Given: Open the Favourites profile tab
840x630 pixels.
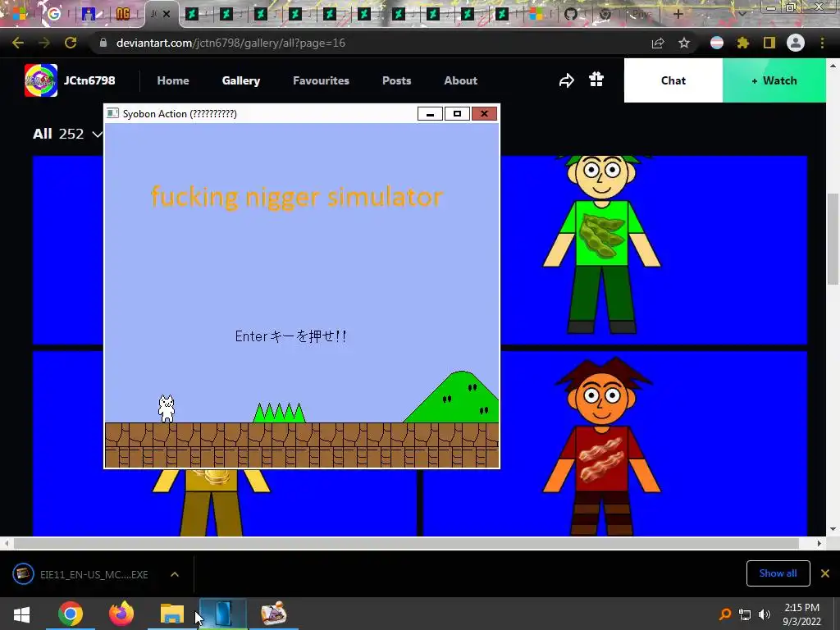Looking at the screenshot, I should coord(321,80).
